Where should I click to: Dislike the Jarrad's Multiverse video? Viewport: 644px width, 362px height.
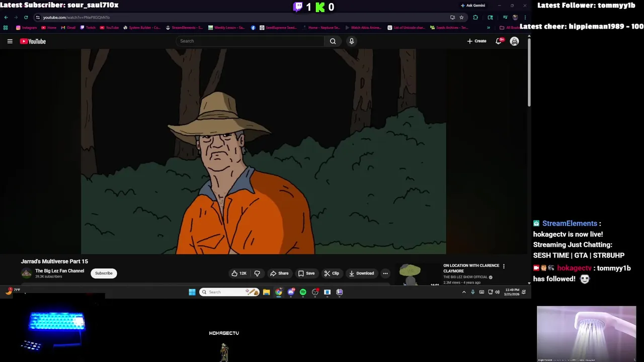coord(257,274)
